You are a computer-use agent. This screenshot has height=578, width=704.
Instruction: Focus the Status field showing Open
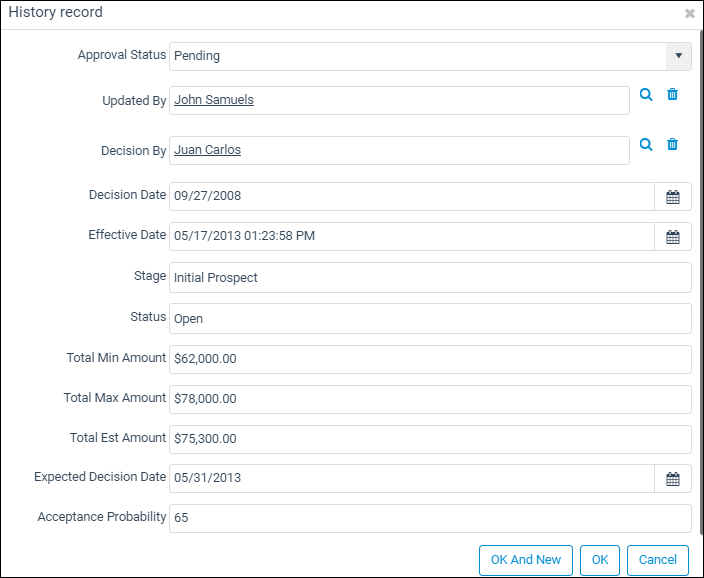coord(430,318)
